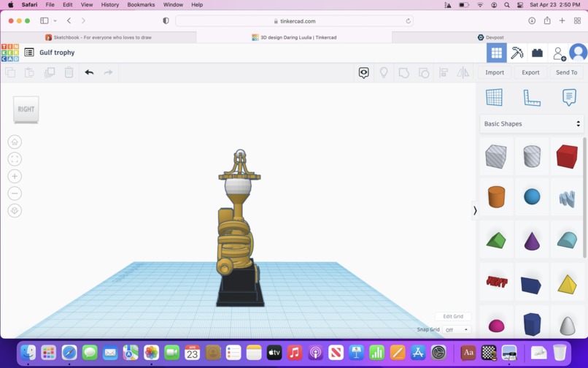This screenshot has height=368, width=588.
Task: Select the yellow Pyramid shape
Action: [x=567, y=284]
